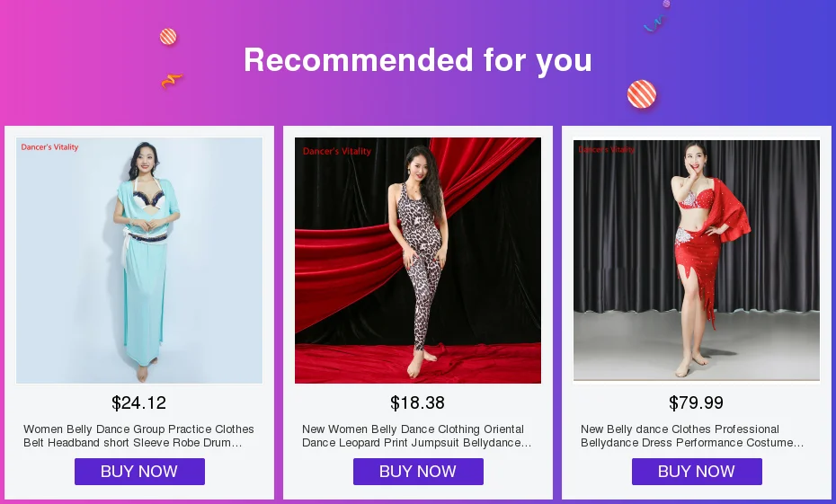This screenshot has width=836, height=504.
Task: Click the $24.12 price label
Action: click(x=139, y=402)
